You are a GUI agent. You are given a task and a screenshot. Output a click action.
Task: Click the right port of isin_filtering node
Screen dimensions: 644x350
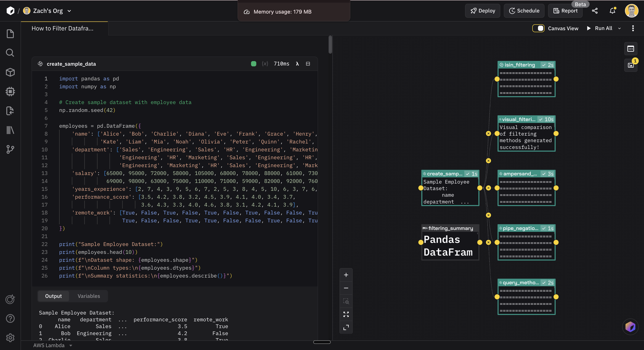pos(556,79)
